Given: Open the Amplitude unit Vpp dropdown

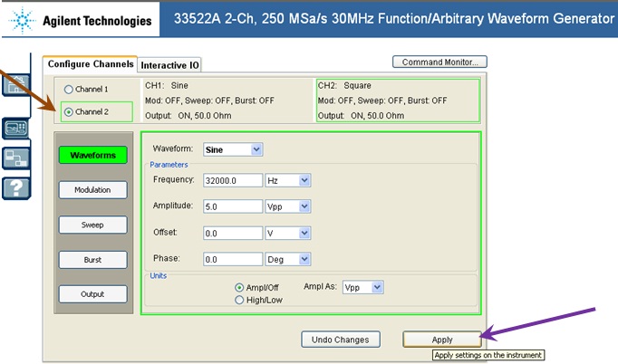Looking at the screenshot, I should (x=304, y=206).
